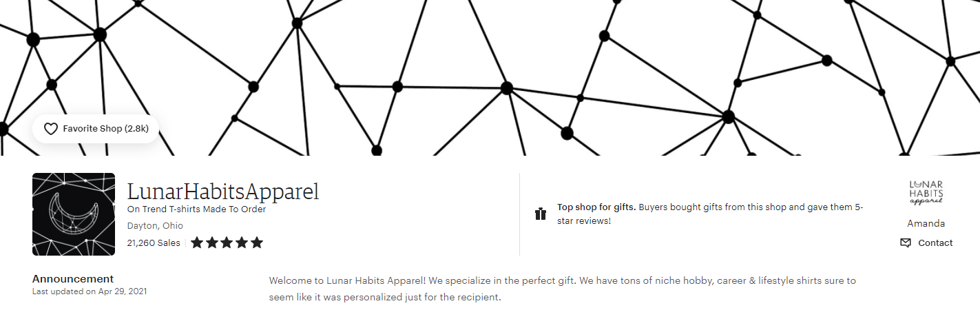
Task: Click the heart icon on Favorite Shop
Action: pos(50,129)
